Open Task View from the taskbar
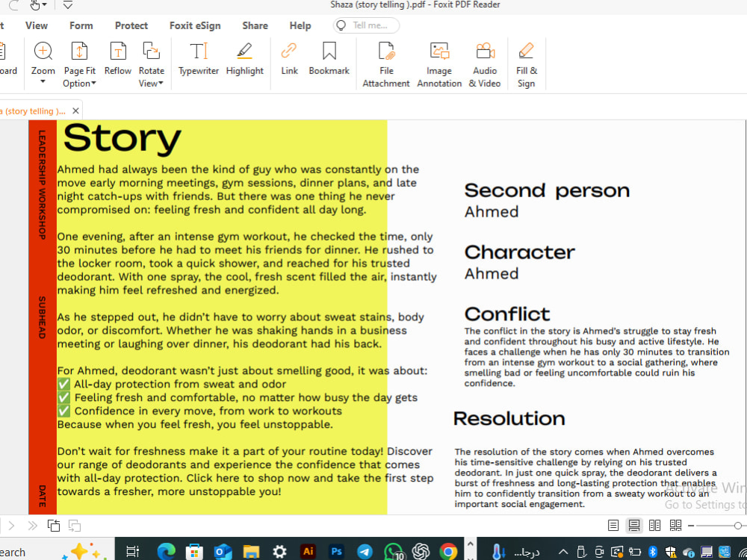Screen dimensions: 747x560 point(132,552)
